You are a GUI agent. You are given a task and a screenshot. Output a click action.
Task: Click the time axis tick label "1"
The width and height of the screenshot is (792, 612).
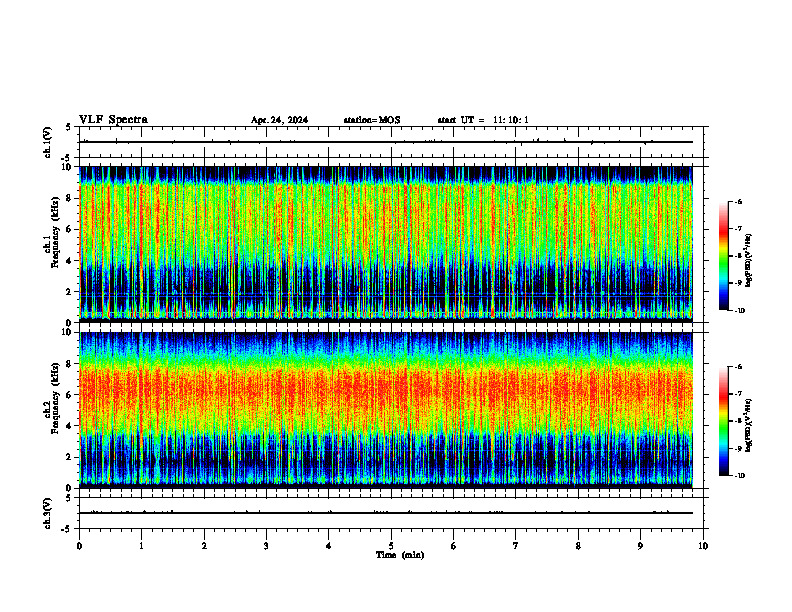click(141, 546)
